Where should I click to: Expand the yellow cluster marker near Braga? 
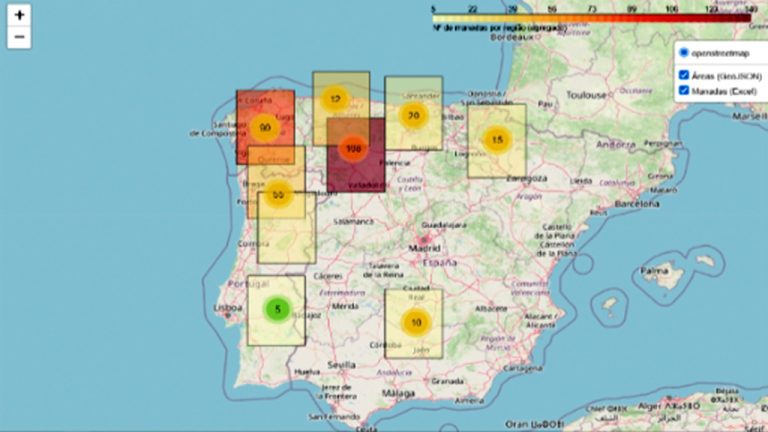pos(278,195)
